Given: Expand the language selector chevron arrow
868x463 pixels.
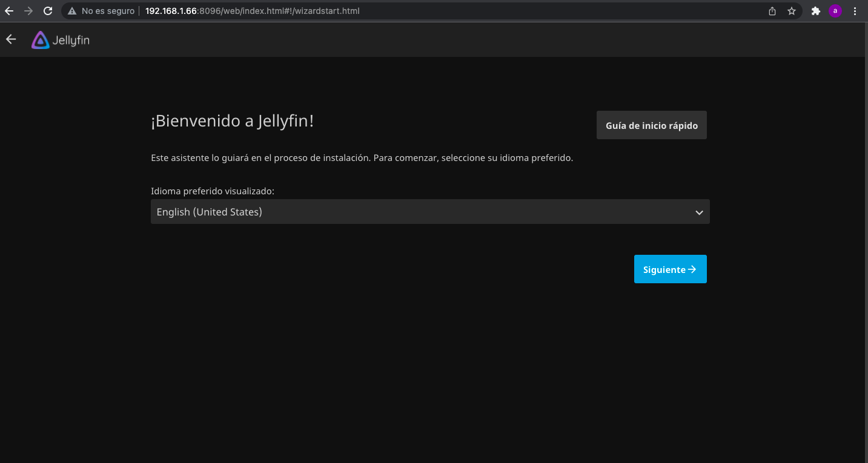Looking at the screenshot, I should [699, 212].
